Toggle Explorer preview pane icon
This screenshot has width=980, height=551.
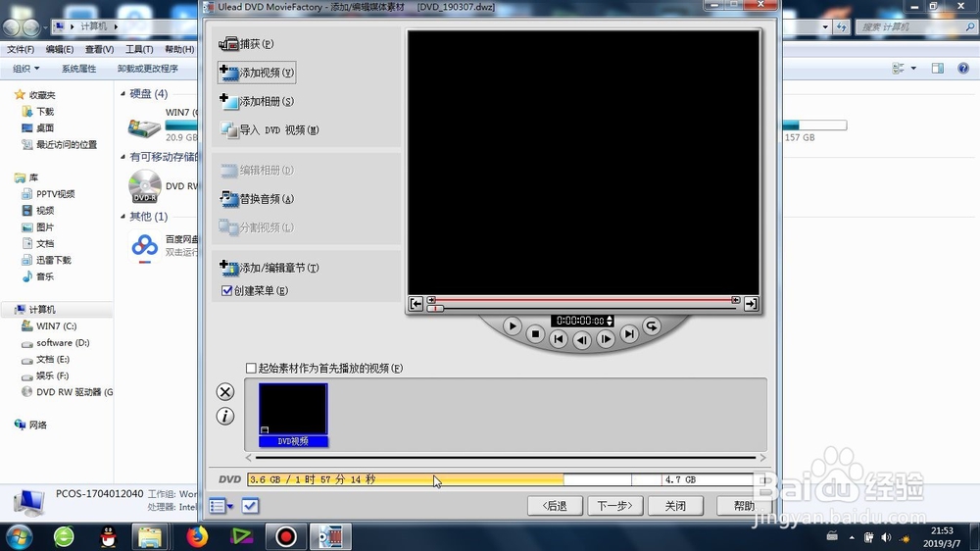pyautogui.click(x=938, y=69)
